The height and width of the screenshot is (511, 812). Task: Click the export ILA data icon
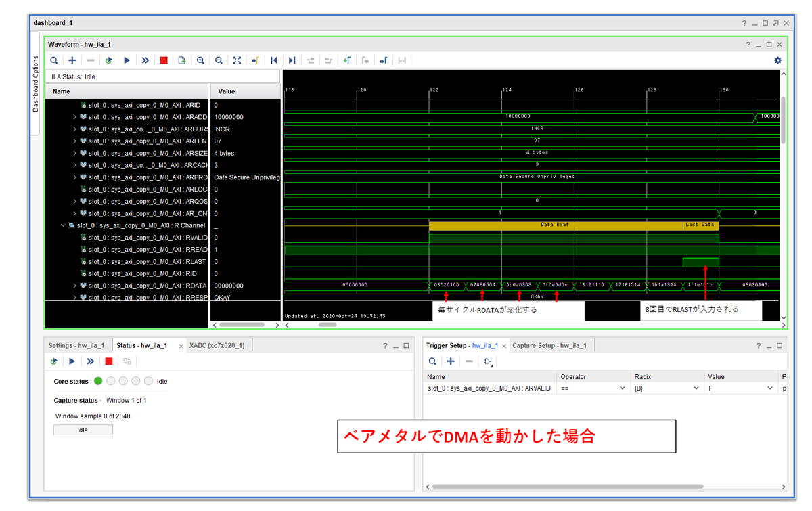(x=182, y=60)
